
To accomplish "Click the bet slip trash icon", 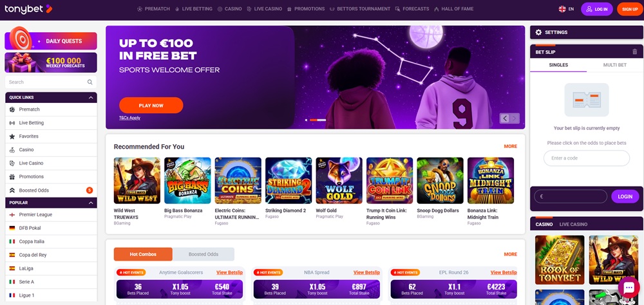I will 634,52.
